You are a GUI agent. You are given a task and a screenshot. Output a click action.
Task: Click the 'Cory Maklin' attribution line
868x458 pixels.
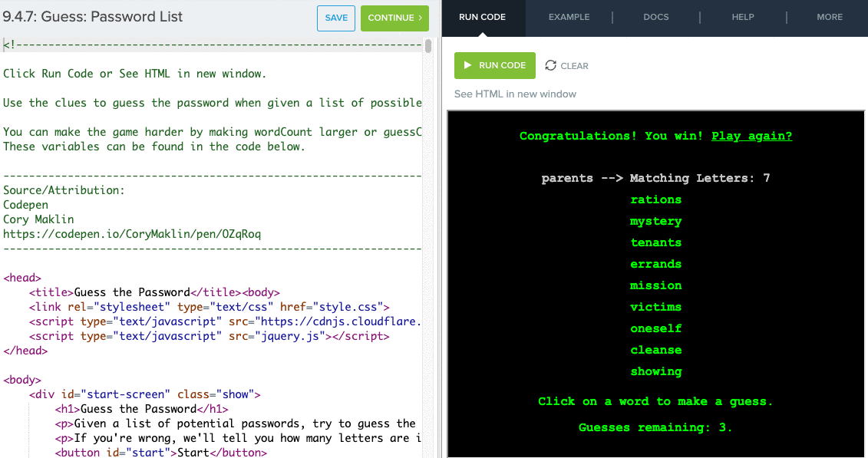pos(38,219)
